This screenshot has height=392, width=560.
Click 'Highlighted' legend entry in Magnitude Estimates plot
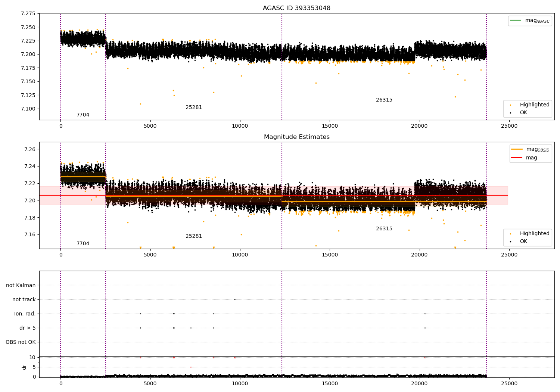tap(535, 234)
